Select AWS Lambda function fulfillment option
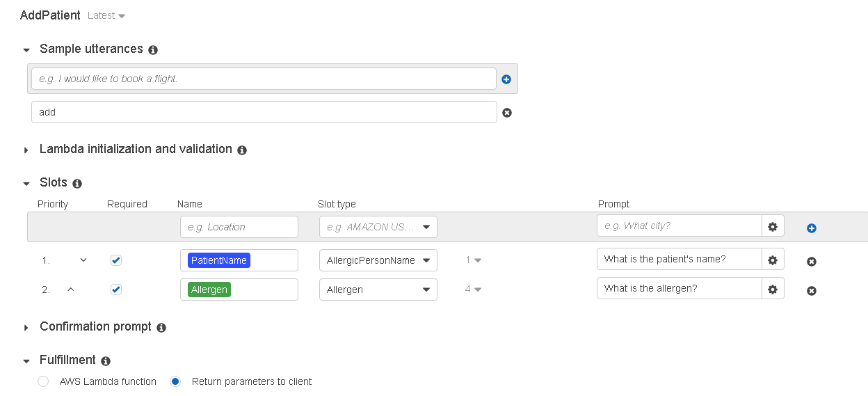 [44, 381]
